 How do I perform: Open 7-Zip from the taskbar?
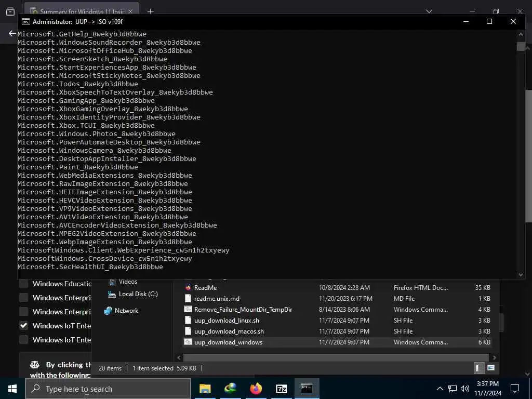click(x=281, y=389)
